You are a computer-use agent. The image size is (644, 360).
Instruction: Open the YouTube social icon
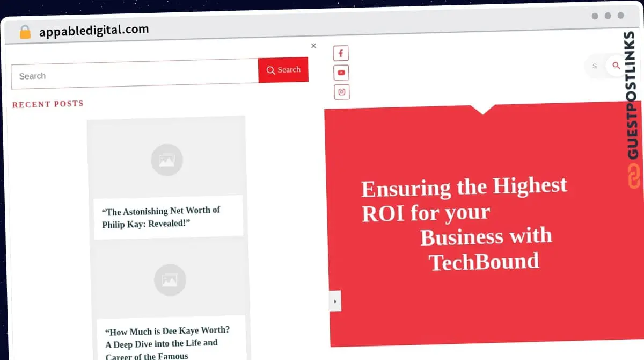(x=341, y=73)
